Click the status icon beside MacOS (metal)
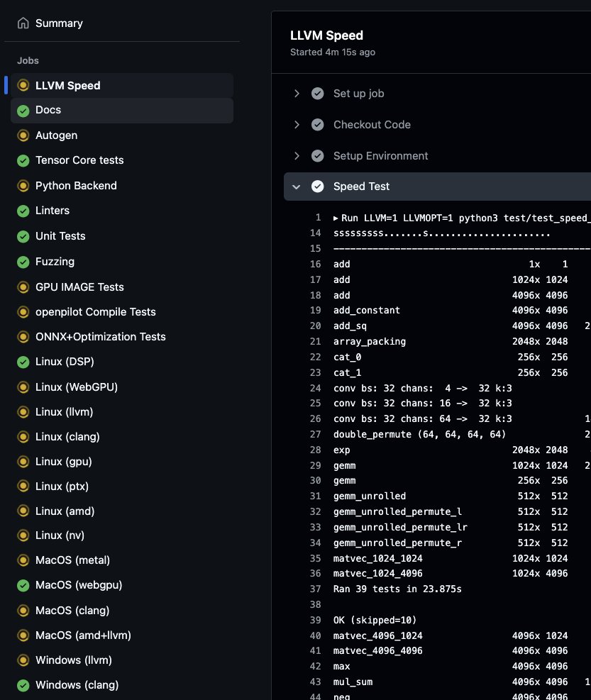Screen dimensions: 591x700 coord(23,560)
